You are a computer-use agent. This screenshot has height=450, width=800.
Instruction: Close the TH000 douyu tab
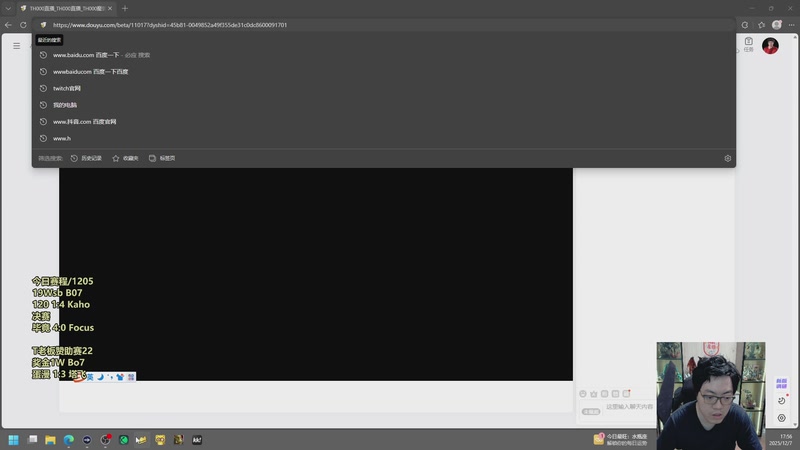point(110,8)
